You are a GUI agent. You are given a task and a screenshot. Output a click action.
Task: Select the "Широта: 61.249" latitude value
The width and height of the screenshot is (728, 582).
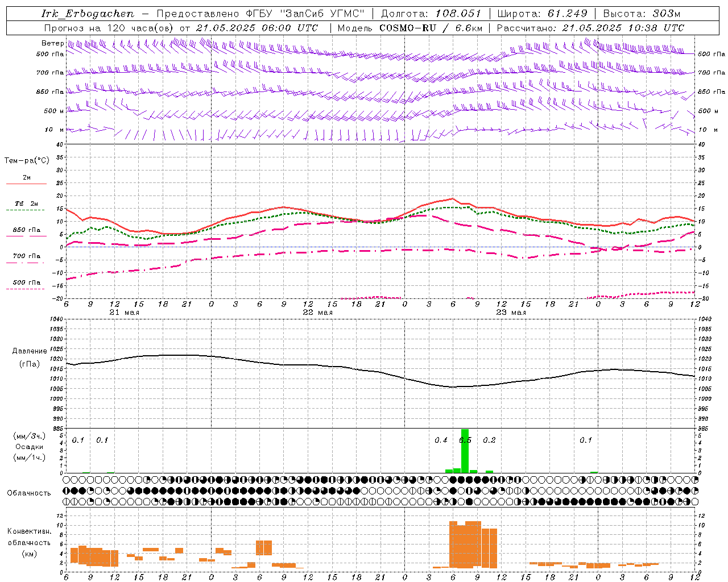coord(542,14)
